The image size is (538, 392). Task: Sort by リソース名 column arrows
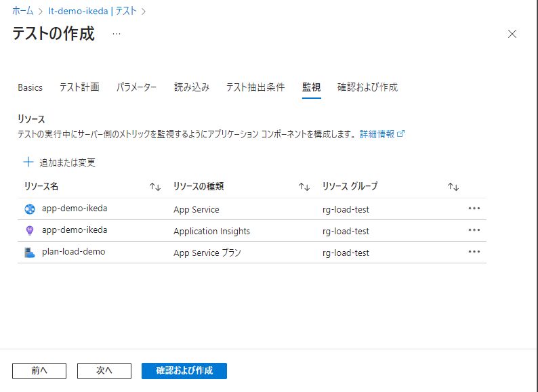[155, 187]
